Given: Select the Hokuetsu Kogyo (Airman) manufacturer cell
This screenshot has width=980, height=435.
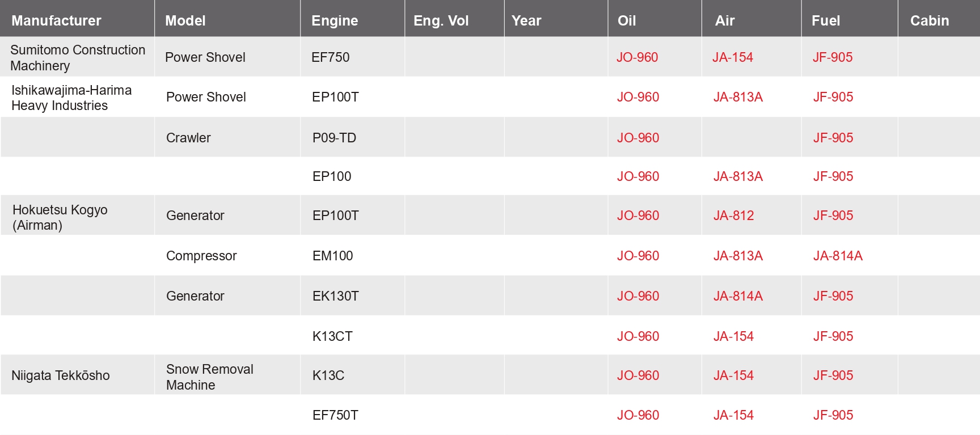Looking at the screenshot, I should click(x=60, y=217).
